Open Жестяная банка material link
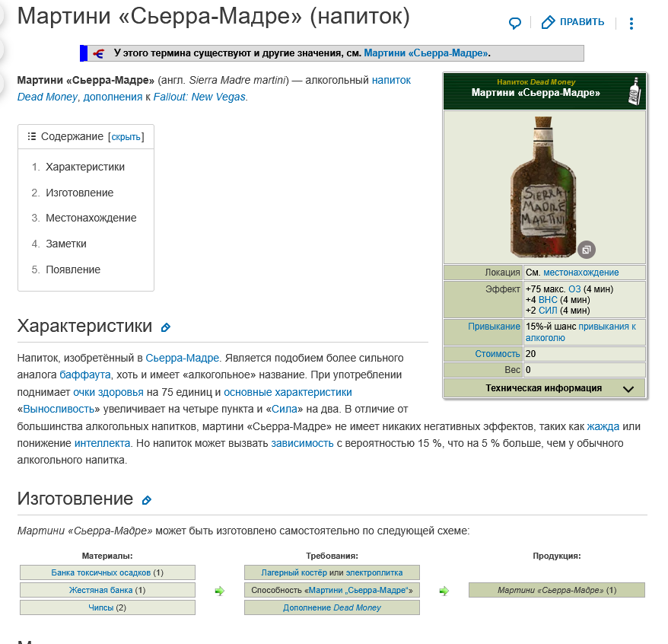Image resolution: width=668 pixels, height=644 pixels. click(100, 590)
